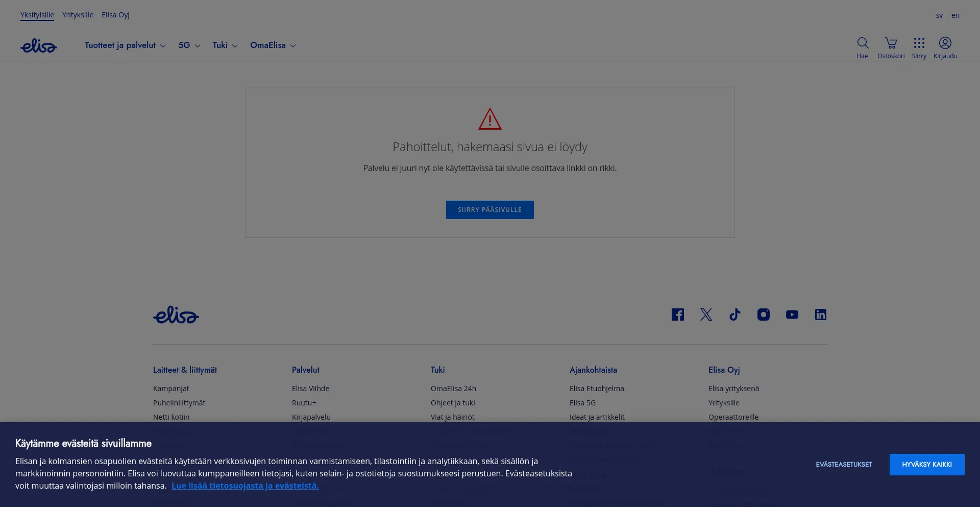The width and height of the screenshot is (980, 507).
Task: Switch site language to English (en)
Action: click(955, 15)
